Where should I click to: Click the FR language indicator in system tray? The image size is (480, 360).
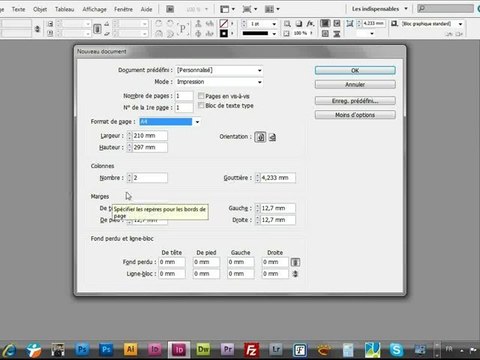point(449,349)
